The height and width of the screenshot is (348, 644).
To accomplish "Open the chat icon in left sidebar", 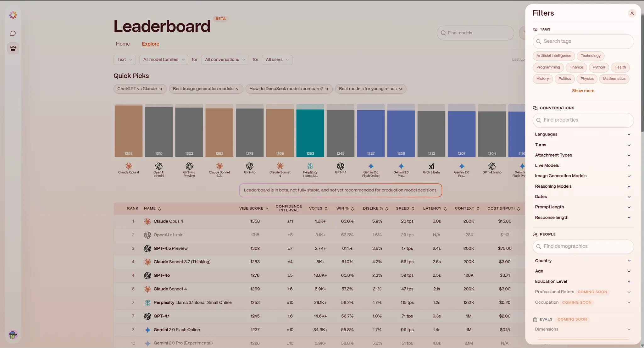I will (x=13, y=33).
